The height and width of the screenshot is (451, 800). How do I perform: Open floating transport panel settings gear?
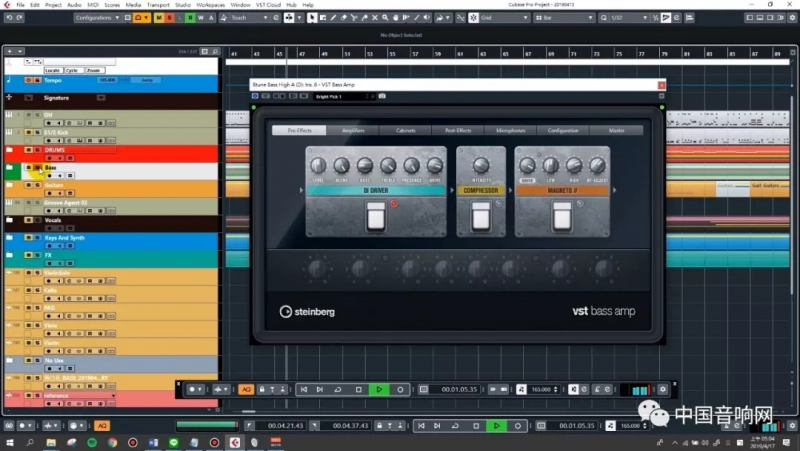[663, 389]
